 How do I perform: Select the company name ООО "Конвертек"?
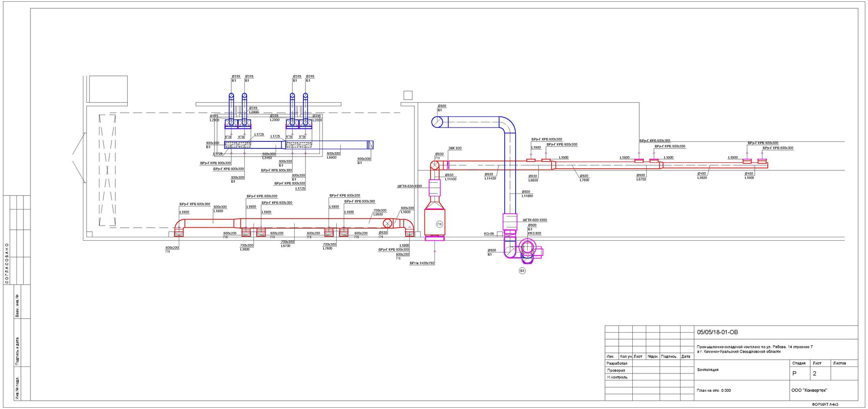[809, 390]
